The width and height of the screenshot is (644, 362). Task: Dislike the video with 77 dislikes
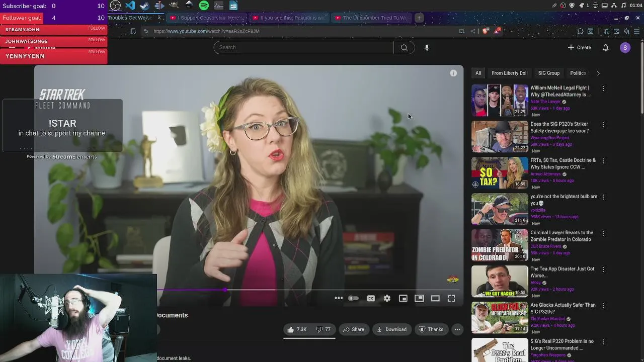click(x=324, y=329)
